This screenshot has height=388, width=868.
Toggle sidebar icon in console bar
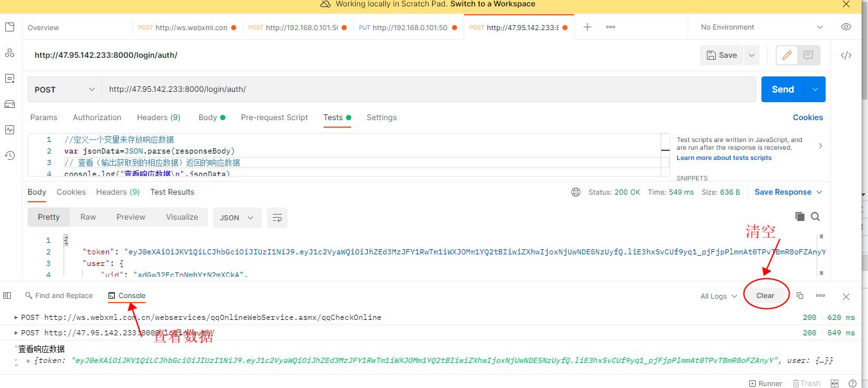7,295
